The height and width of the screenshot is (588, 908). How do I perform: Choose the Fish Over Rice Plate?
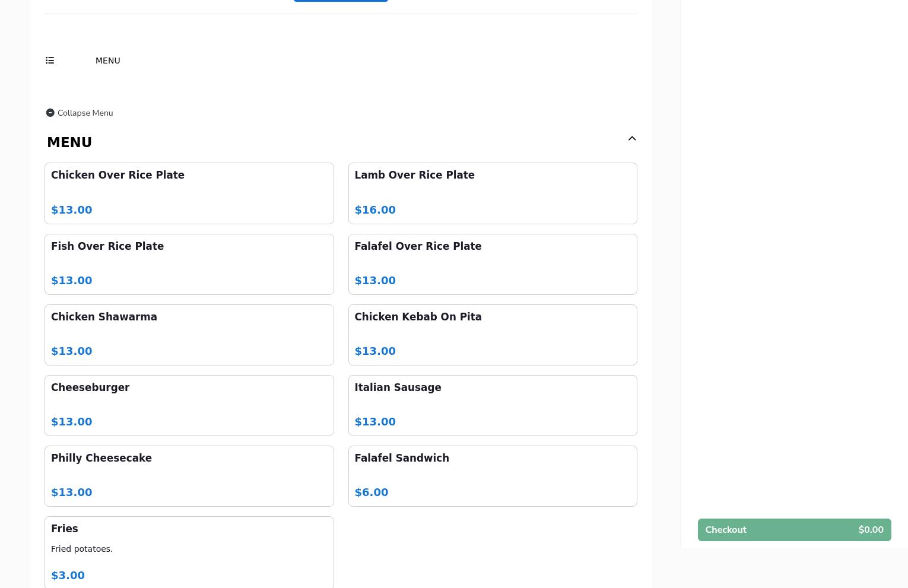pyautogui.click(x=189, y=264)
